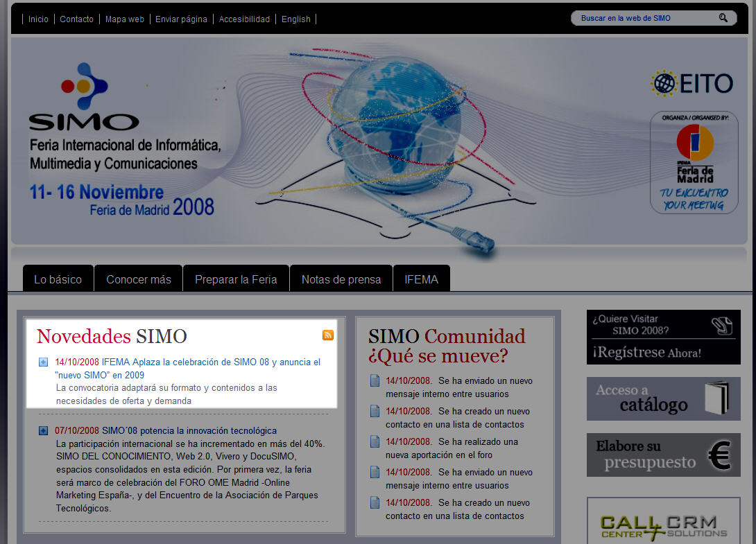Image resolution: width=756 pixels, height=544 pixels.
Task: Open the 'SIMO´08 potencia la innovación tecnológica' article
Action: tap(189, 430)
